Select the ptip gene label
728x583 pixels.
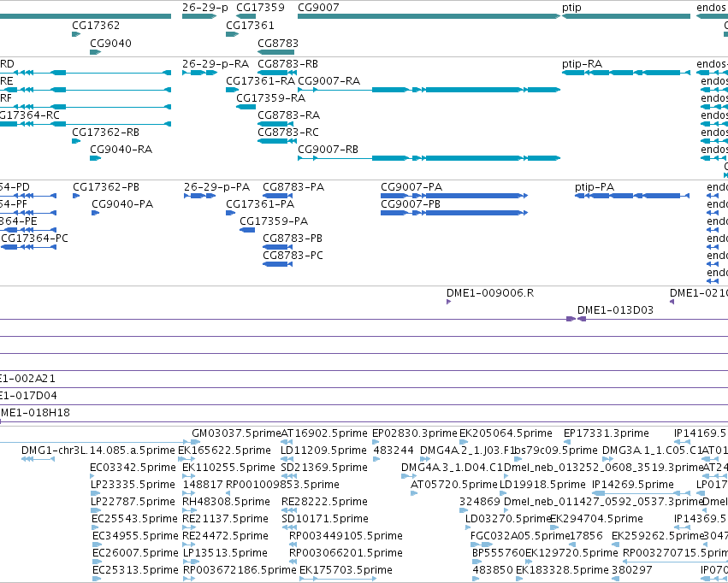[571, 8]
